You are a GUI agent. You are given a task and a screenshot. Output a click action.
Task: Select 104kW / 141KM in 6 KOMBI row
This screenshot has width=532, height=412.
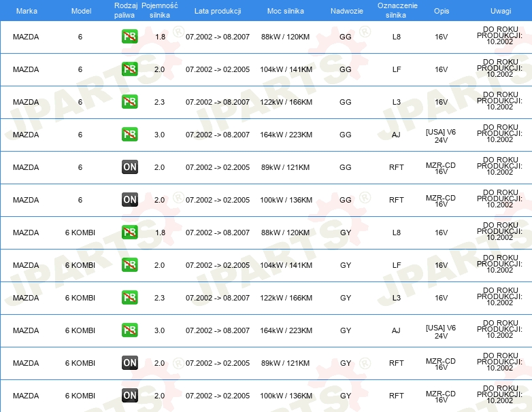click(286, 265)
